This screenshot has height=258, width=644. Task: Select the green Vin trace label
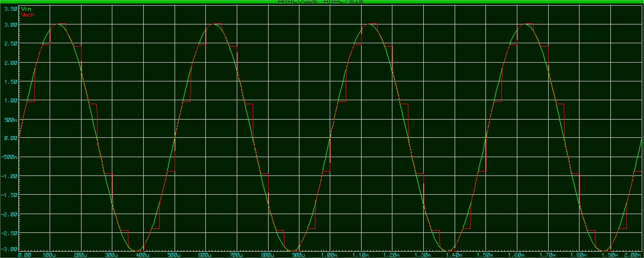[25, 9]
